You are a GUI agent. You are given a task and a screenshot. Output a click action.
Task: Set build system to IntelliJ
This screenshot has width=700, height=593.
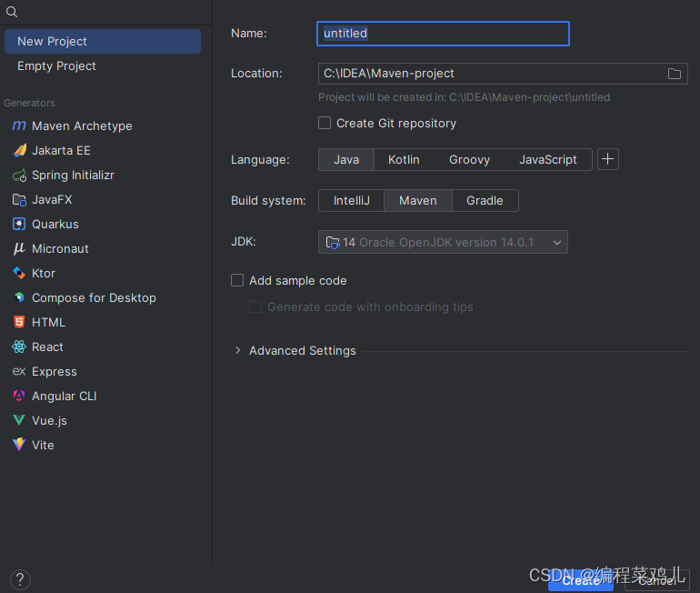[x=351, y=200]
